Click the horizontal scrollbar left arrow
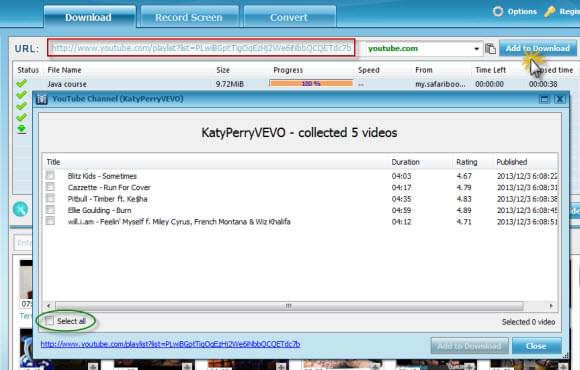The height and width of the screenshot is (370, 580). point(48,306)
